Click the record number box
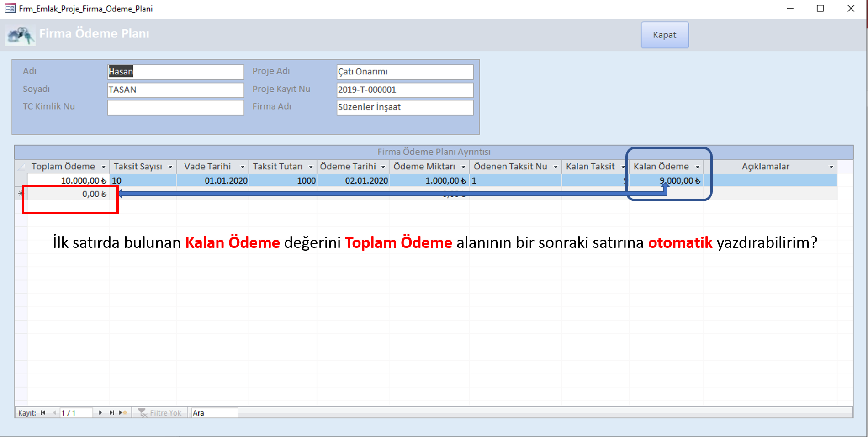Image resolution: width=868 pixels, height=437 pixels. pyautogui.click(x=76, y=413)
